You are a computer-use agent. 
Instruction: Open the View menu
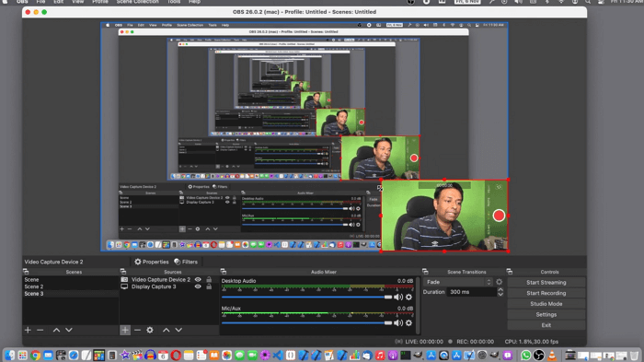[x=77, y=2]
